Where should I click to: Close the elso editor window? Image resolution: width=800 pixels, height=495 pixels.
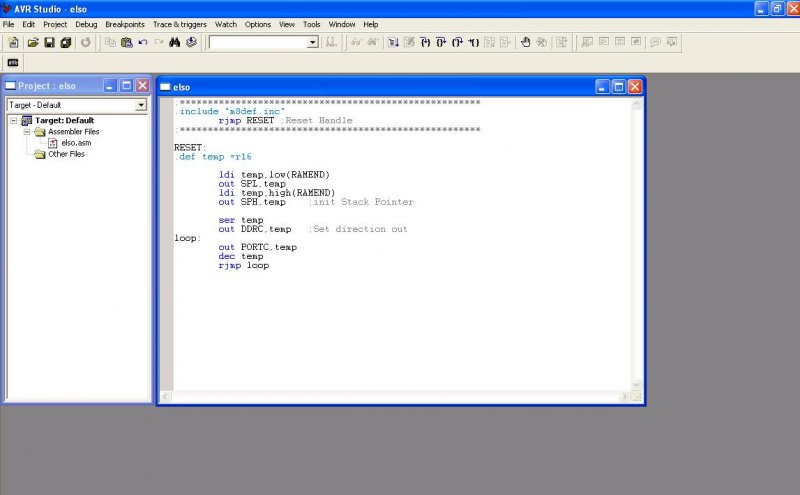pyautogui.click(x=635, y=87)
